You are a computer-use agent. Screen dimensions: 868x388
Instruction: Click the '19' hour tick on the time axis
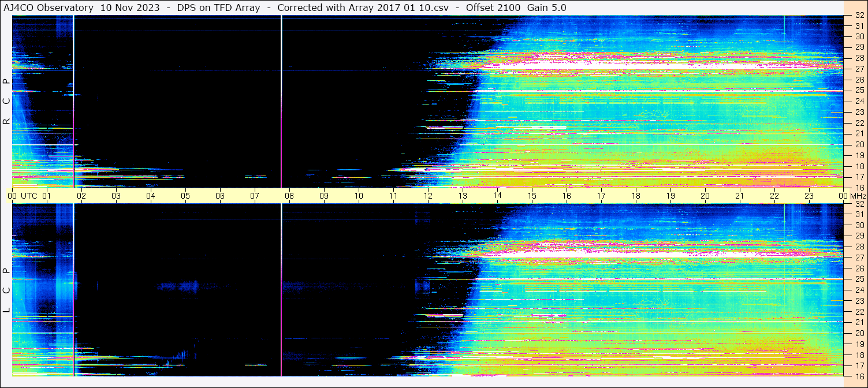click(670, 196)
